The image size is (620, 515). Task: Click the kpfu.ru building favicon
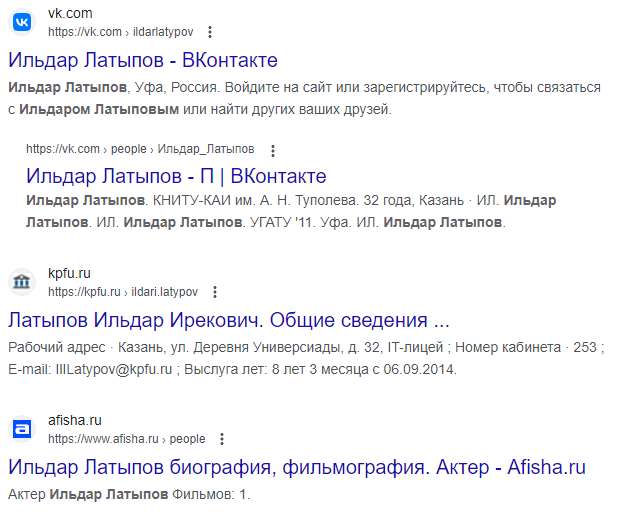22,282
